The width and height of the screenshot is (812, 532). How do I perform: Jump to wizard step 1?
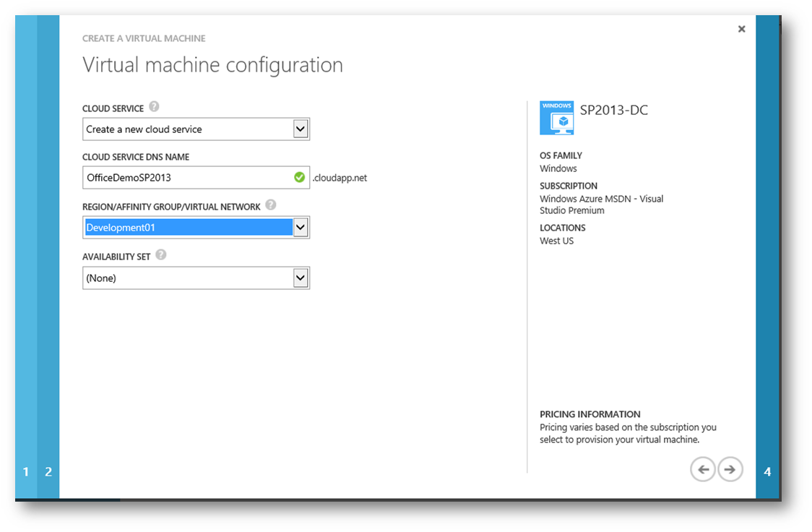pos(26,472)
